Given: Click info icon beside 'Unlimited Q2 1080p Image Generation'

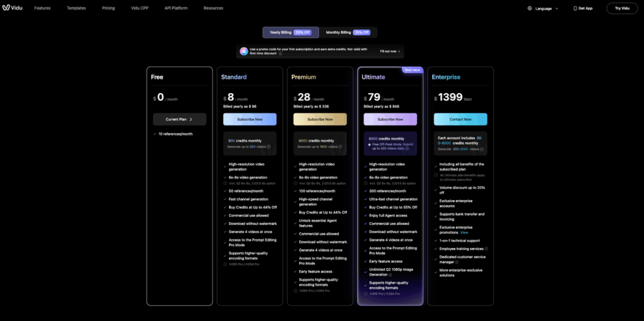Looking at the screenshot, I should click(390, 275).
